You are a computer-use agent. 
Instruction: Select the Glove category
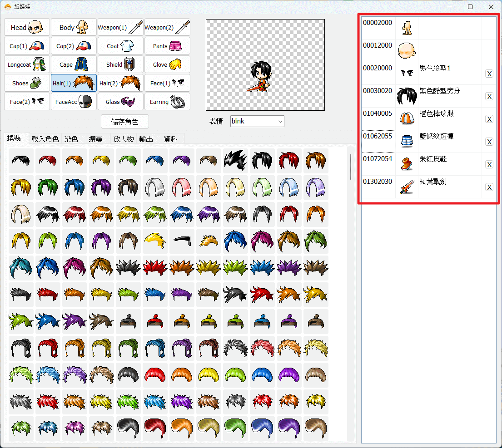coord(167,64)
